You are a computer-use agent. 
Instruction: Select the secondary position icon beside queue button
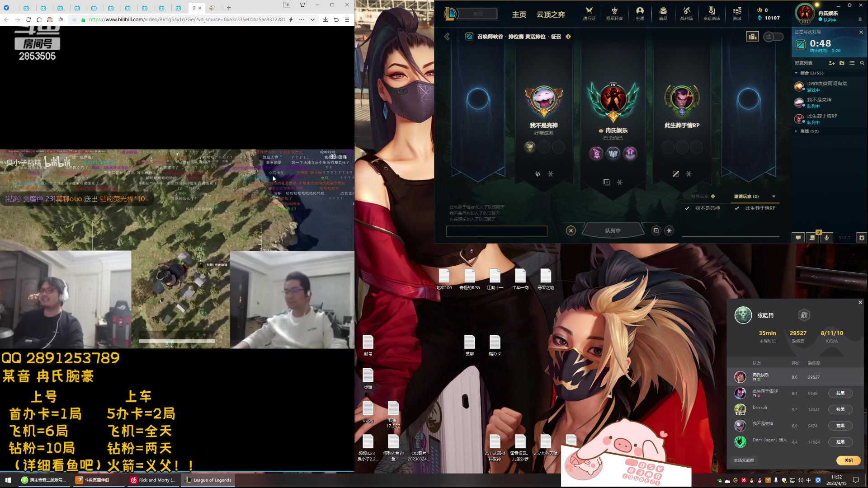tap(669, 230)
